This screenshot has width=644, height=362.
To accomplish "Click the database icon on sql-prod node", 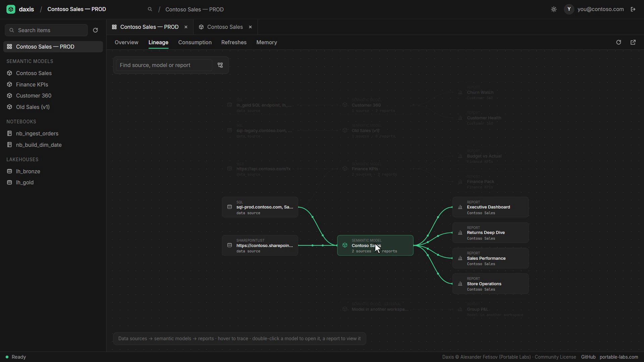I will (x=229, y=207).
